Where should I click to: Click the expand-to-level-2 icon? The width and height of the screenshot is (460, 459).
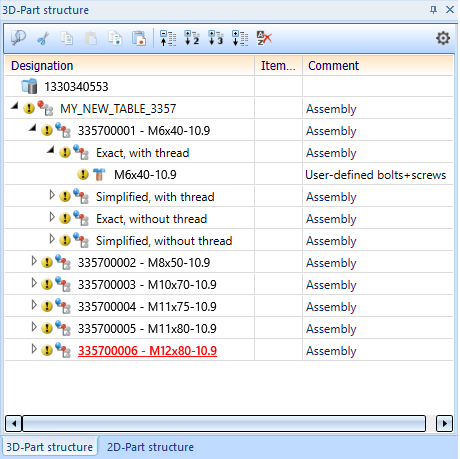tap(192, 38)
